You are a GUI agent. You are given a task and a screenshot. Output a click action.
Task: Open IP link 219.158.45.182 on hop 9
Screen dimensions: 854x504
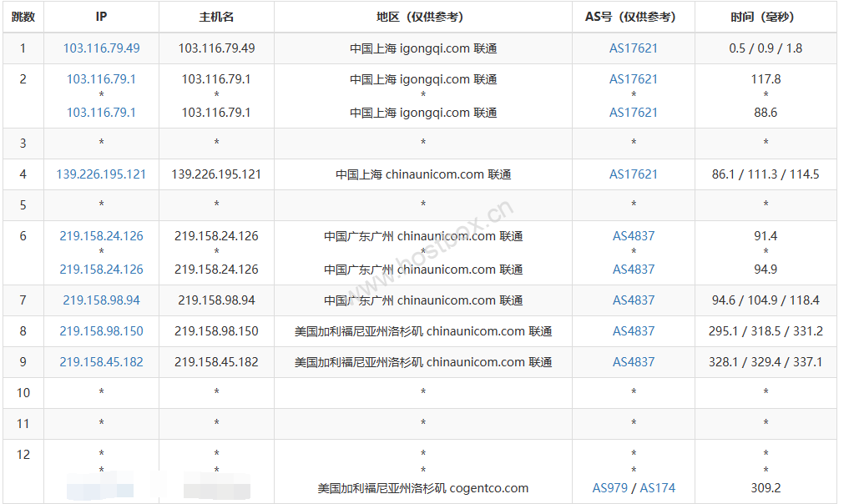click(x=101, y=362)
